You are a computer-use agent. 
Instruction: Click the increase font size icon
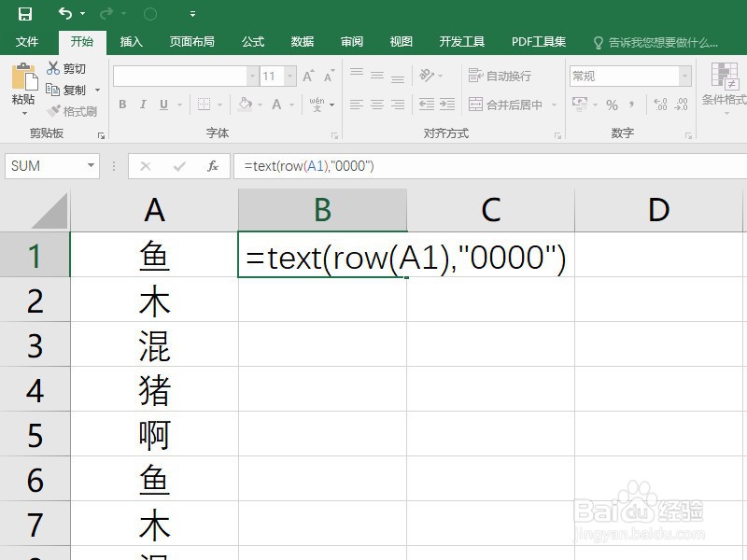[308, 77]
